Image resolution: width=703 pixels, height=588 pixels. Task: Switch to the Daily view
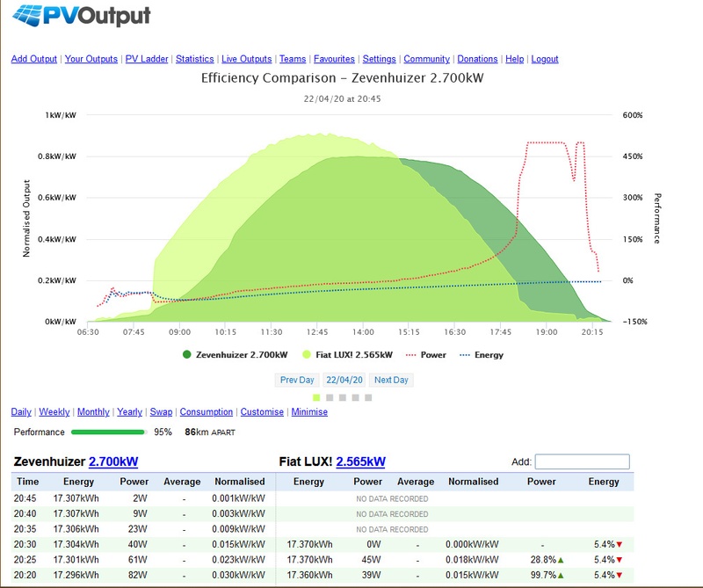pyautogui.click(x=21, y=411)
